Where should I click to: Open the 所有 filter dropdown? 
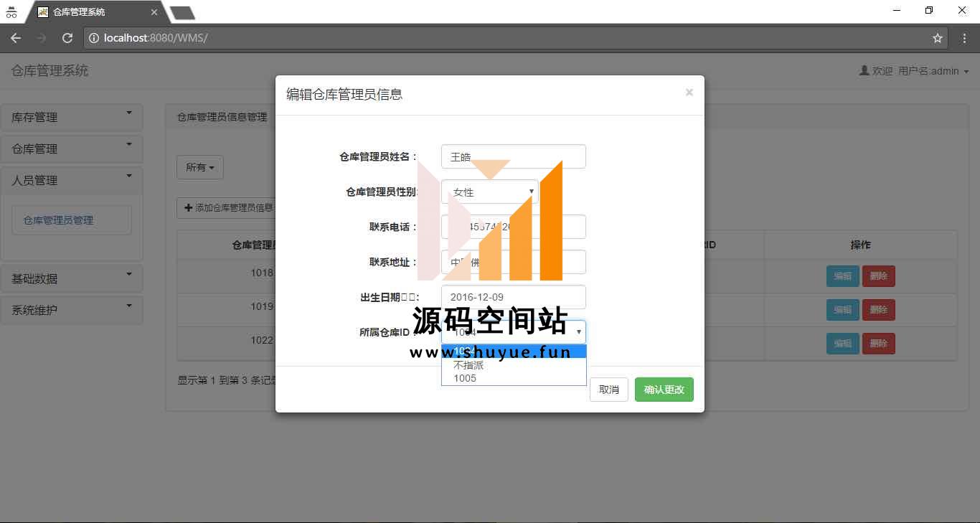coord(200,167)
